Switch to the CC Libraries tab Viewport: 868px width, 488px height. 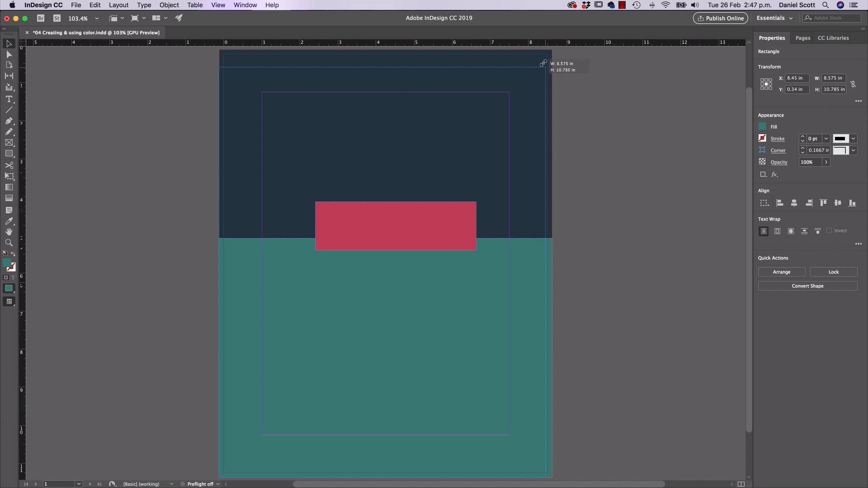[833, 38]
